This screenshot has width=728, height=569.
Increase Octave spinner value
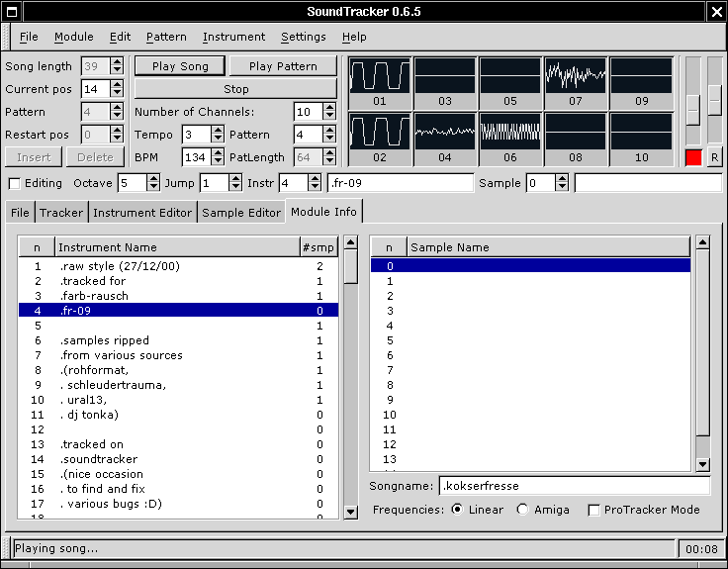(153, 179)
